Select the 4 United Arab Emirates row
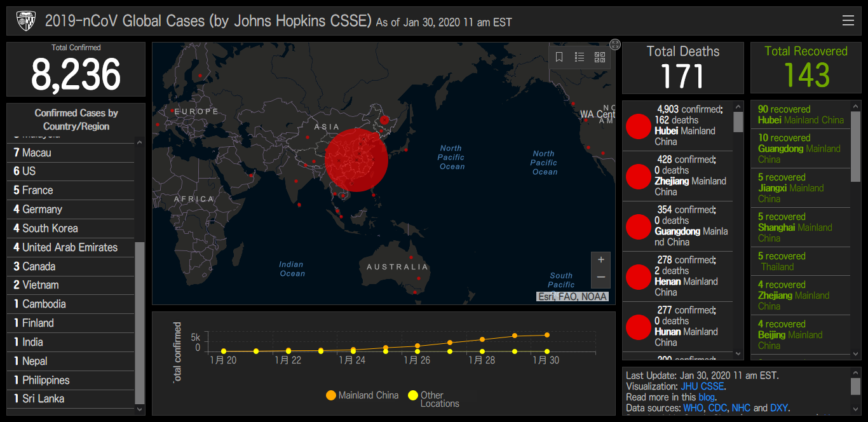Image resolution: width=868 pixels, height=422 pixels. pos(71,247)
